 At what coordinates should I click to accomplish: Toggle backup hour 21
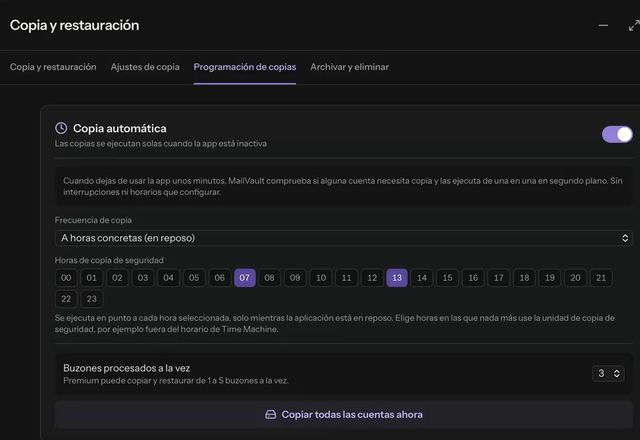coord(601,278)
